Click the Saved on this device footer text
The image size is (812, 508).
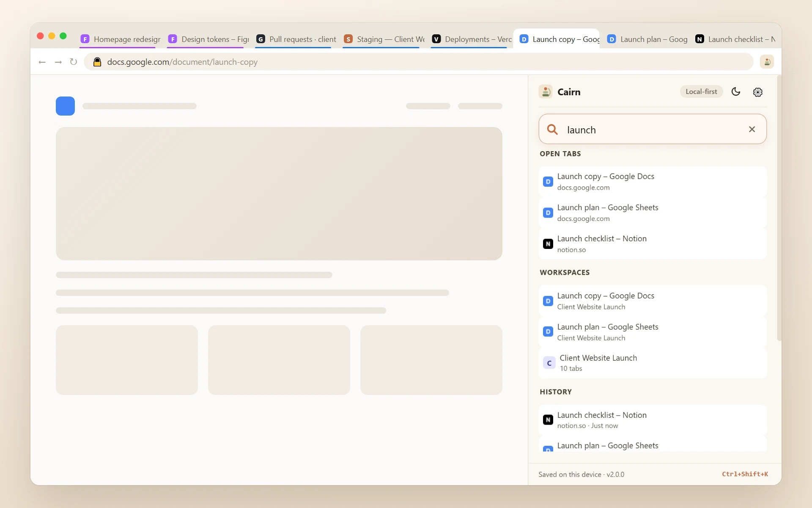pos(581,475)
